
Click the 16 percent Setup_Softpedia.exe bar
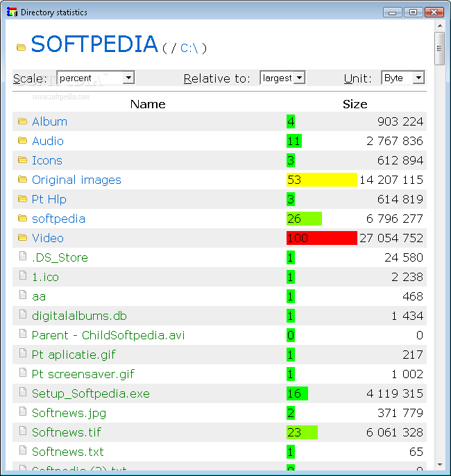click(297, 393)
